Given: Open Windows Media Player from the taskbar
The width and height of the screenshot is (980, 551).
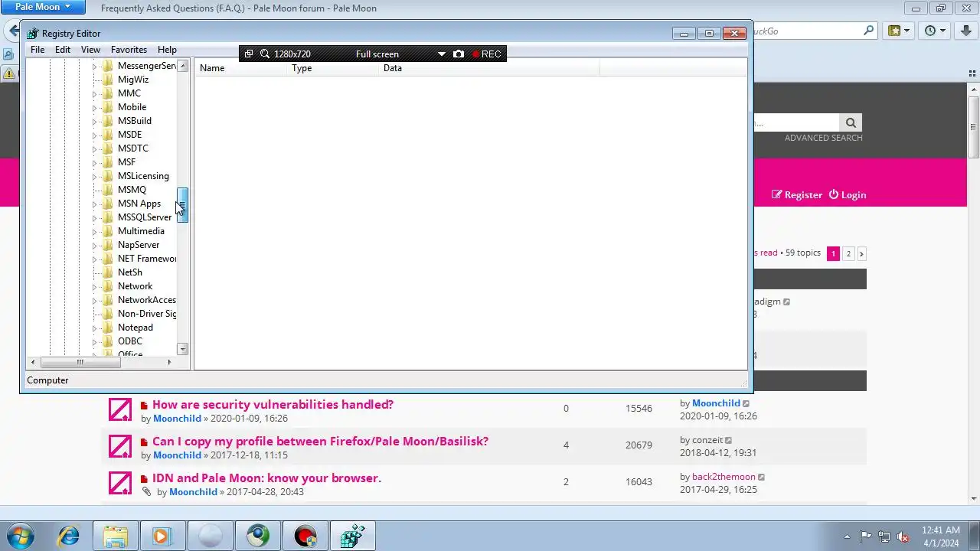Looking at the screenshot, I should pos(162,536).
